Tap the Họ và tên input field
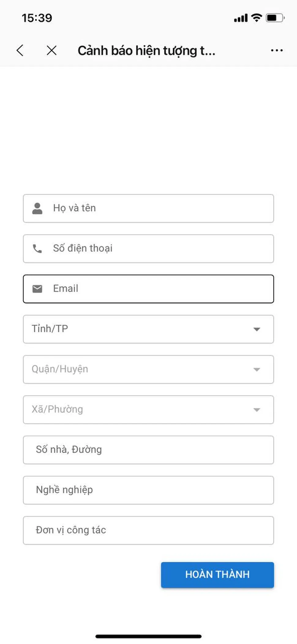The image size is (297, 644). tap(148, 208)
